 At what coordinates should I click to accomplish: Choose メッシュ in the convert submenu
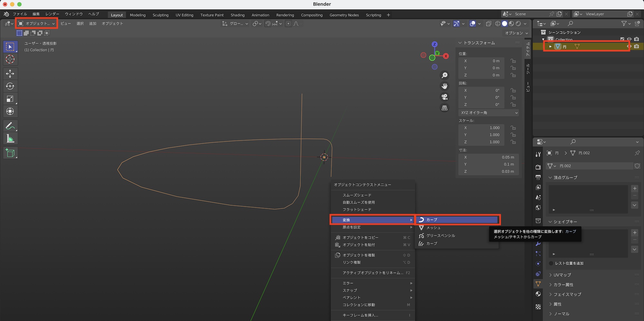[433, 228]
